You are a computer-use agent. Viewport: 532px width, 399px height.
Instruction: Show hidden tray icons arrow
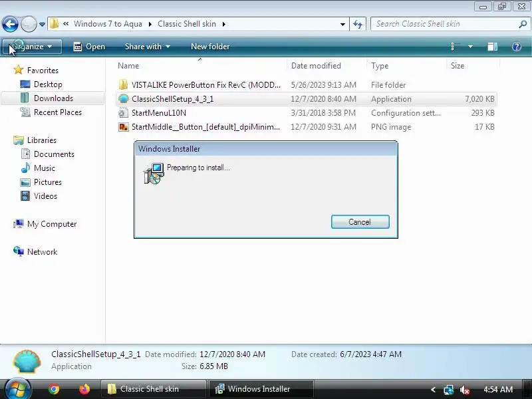[x=433, y=390]
